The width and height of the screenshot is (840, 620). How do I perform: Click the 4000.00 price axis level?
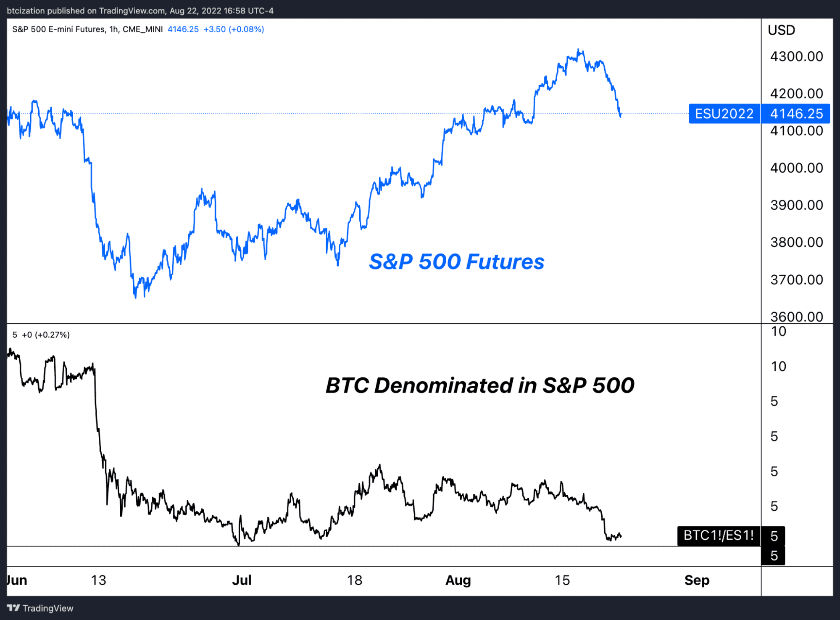point(796,168)
